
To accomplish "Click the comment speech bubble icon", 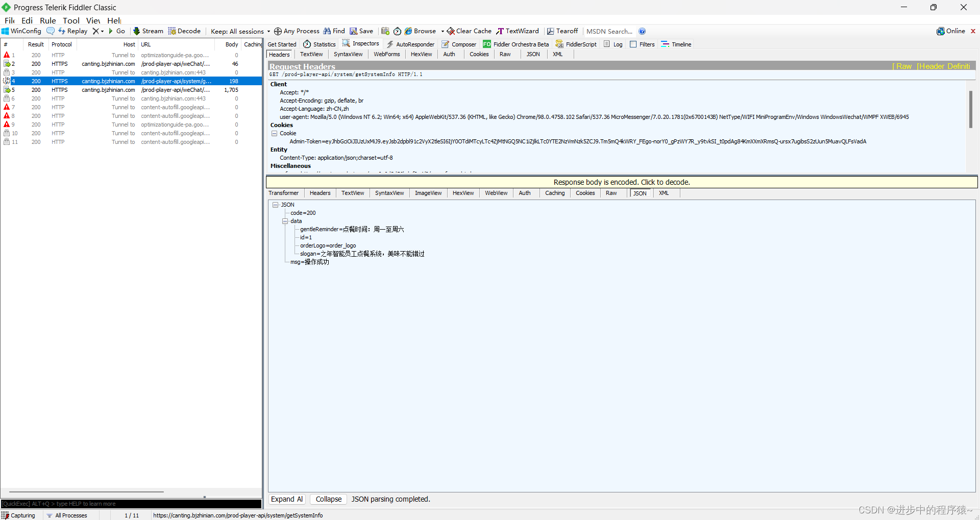I will (51, 31).
